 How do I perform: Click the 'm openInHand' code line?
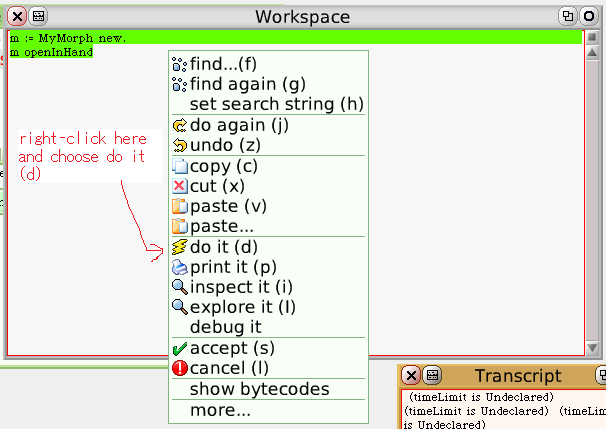click(x=52, y=51)
